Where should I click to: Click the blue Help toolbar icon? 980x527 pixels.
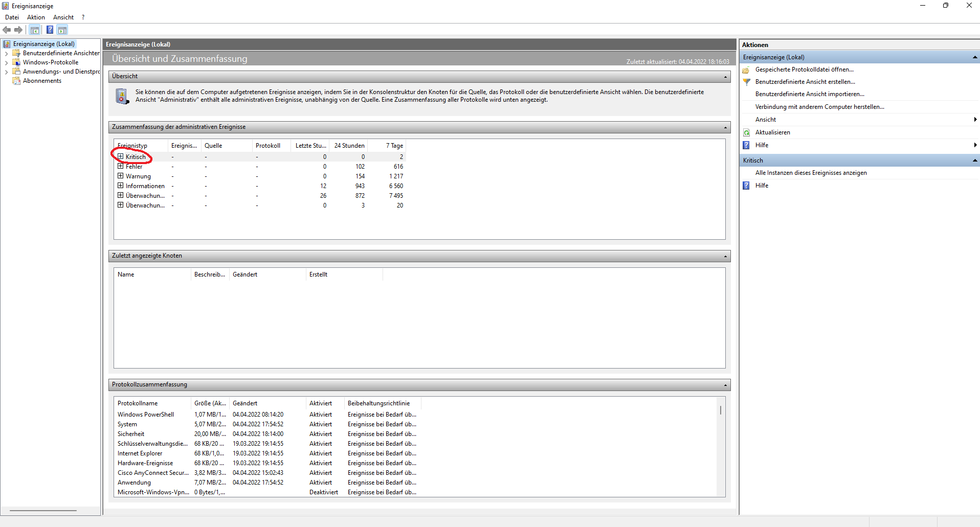(x=50, y=30)
